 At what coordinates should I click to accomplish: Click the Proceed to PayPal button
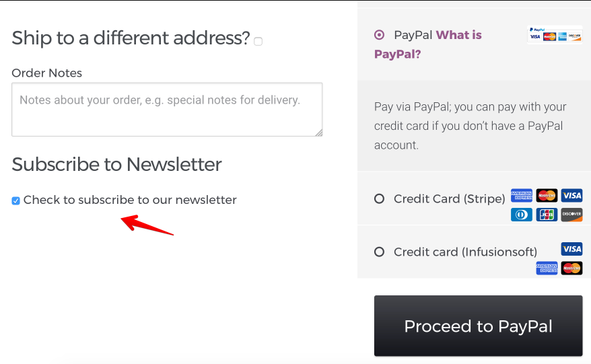click(x=479, y=326)
